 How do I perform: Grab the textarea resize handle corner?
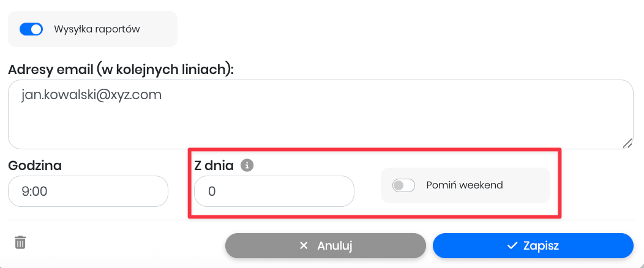tap(627, 143)
